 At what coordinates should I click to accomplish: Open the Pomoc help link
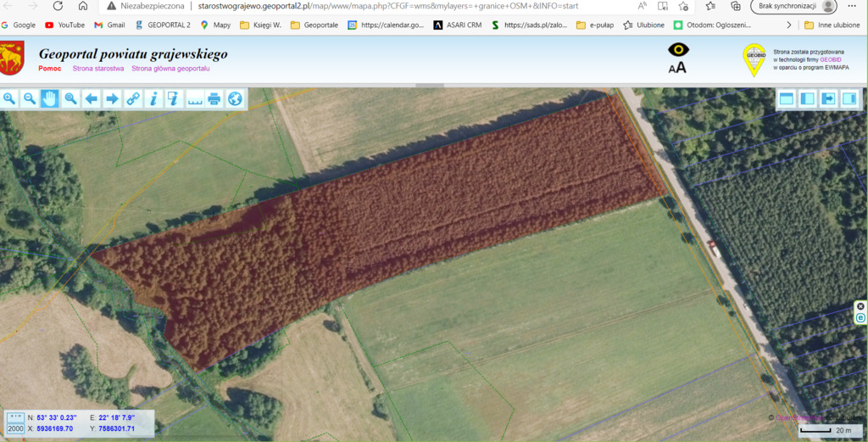[x=50, y=68]
